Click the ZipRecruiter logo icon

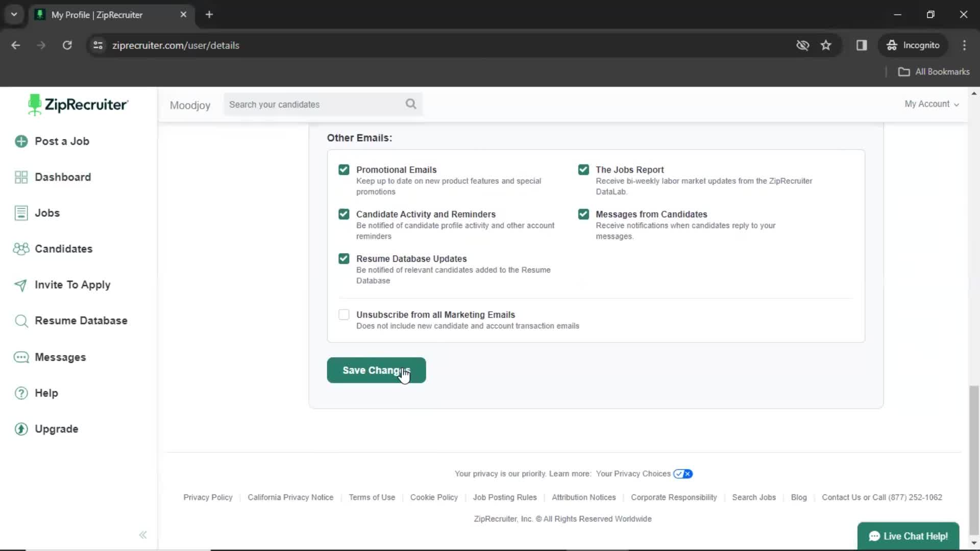point(34,105)
